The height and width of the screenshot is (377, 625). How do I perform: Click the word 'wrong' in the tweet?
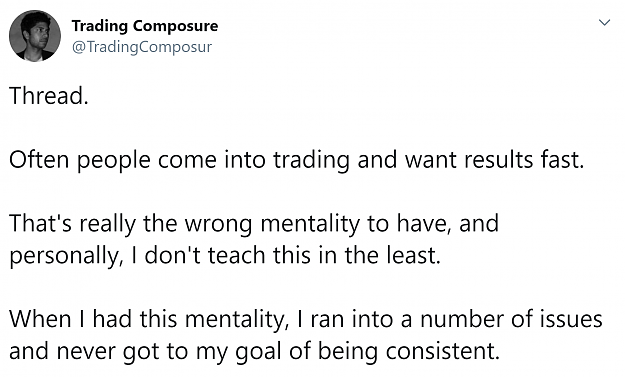coord(218,224)
